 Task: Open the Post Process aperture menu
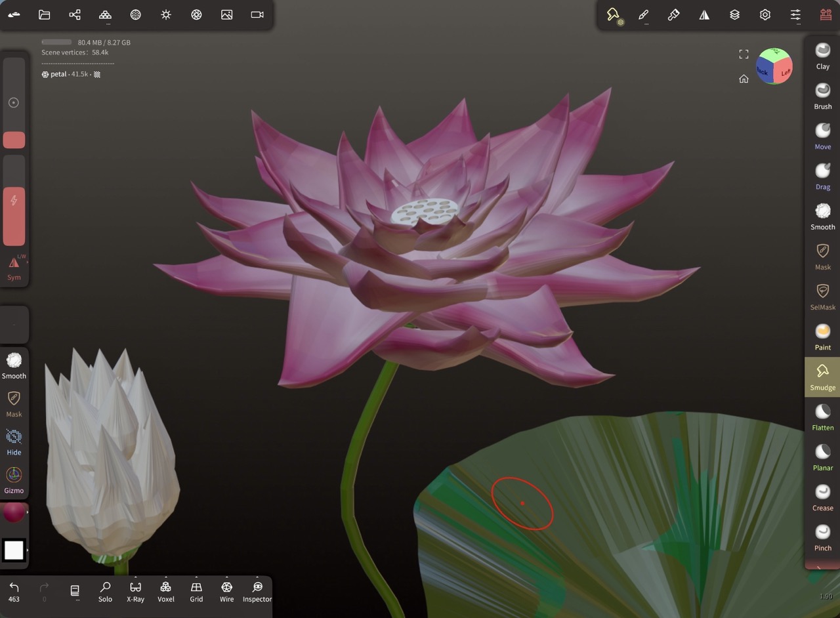point(196,14)
